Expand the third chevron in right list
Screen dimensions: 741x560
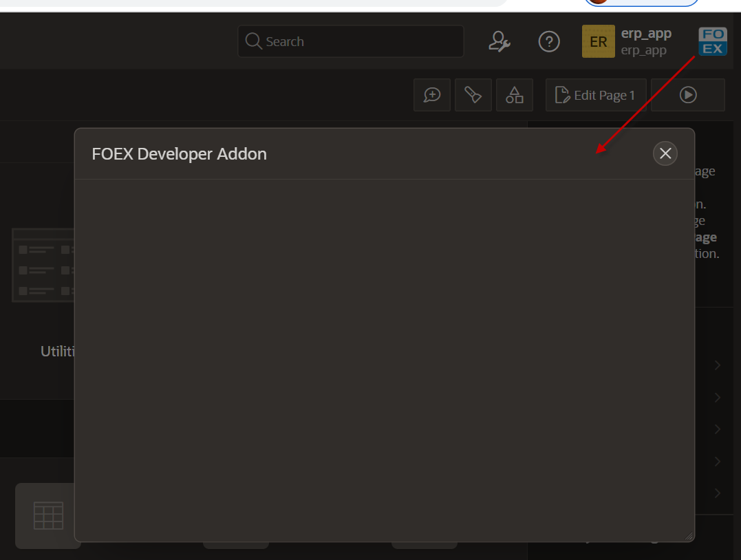point(718,429)
